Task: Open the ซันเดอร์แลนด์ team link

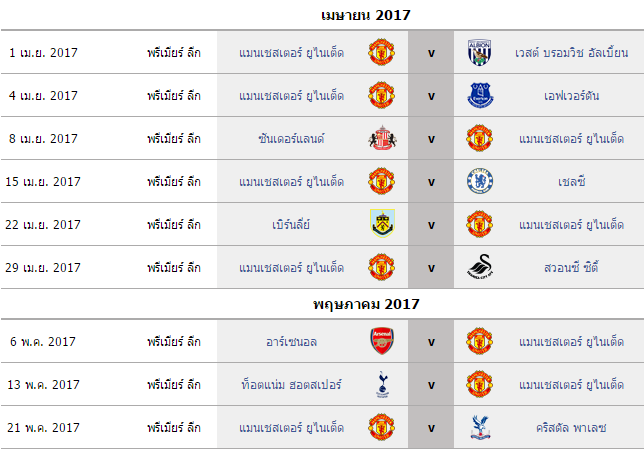Action: click(x=291, y=139)
